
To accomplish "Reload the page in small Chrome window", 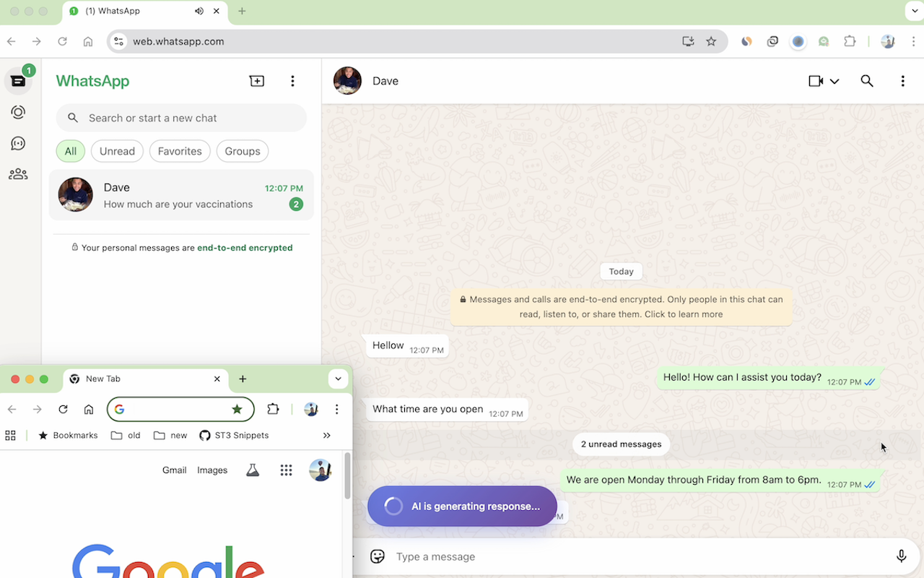I will click(x=63, y=409).
